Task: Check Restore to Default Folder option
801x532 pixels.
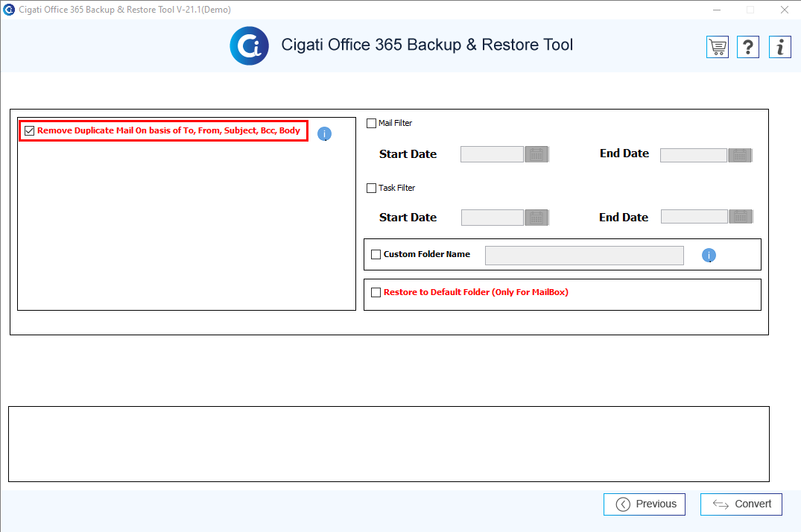Action: (376, 292)
